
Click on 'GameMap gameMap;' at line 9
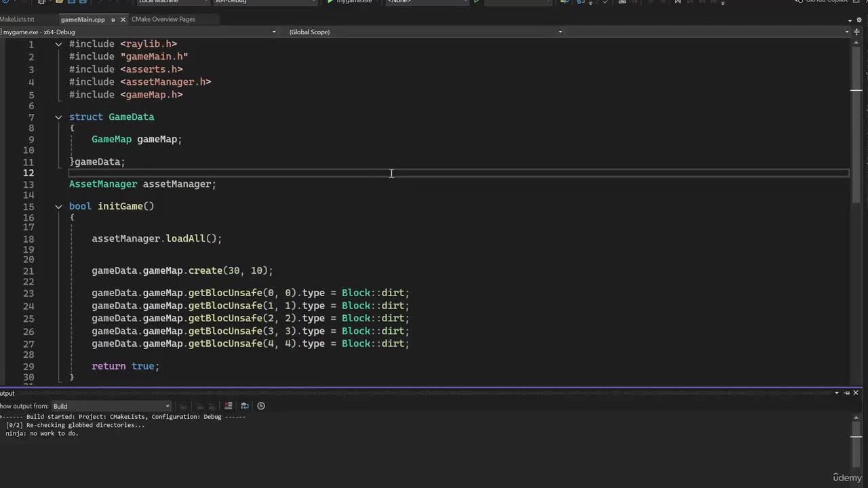pyautogui.click(x=137, y=140)
